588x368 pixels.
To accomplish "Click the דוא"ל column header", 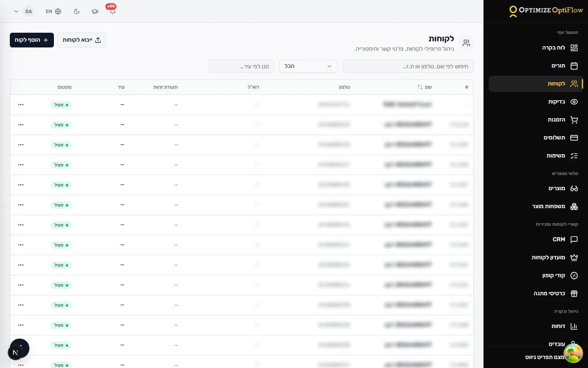I will [x=254, y=87].
